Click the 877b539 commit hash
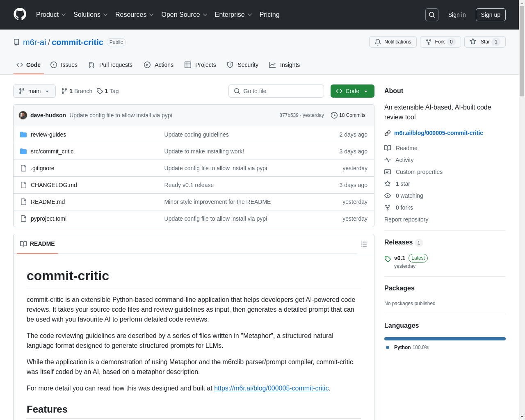This screenshot has height=420, width=525. coord(289,115)
